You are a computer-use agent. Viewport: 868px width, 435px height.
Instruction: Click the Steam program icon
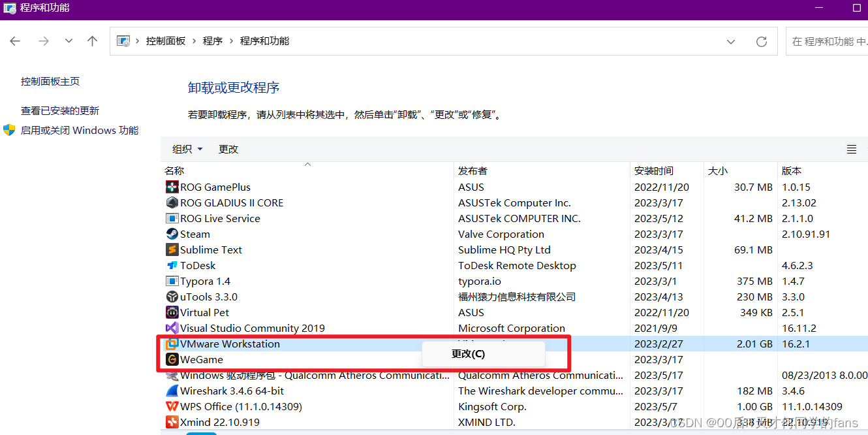coord(172,234)
